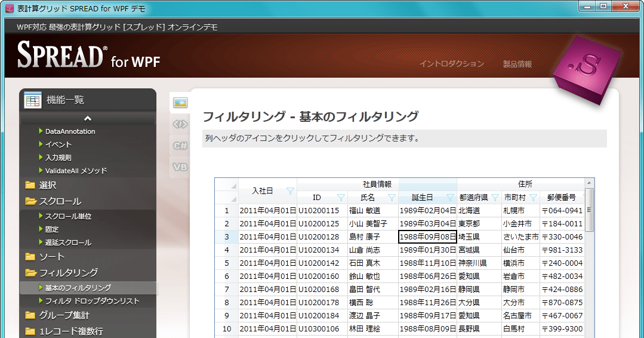Click cell 1988年09月08日
The height and width of the screenshot is (338, 644).
pos(427,237)
